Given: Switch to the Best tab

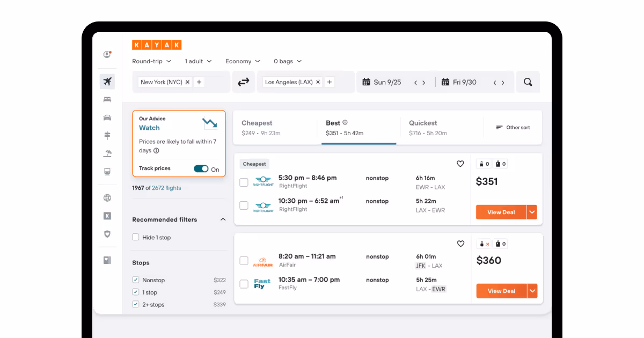Looking at the screenshot, I should click(358, 128).
